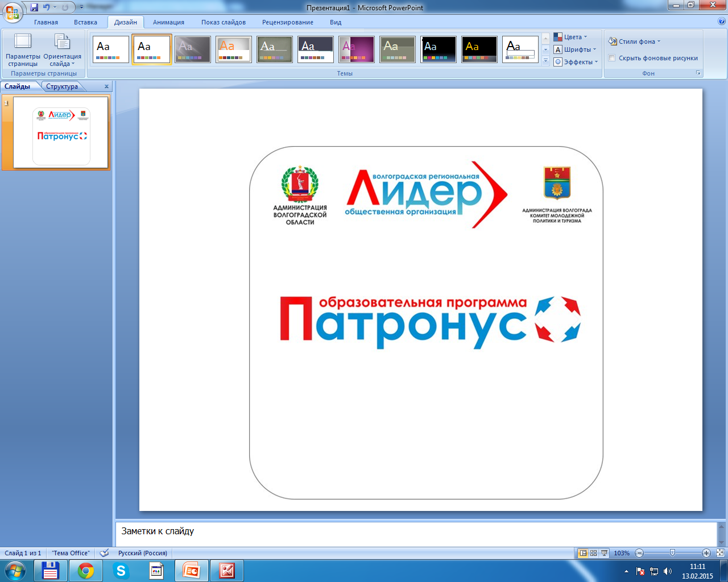Zoom in with plus button
Screen dimensions: 728x582
point(706,553)
